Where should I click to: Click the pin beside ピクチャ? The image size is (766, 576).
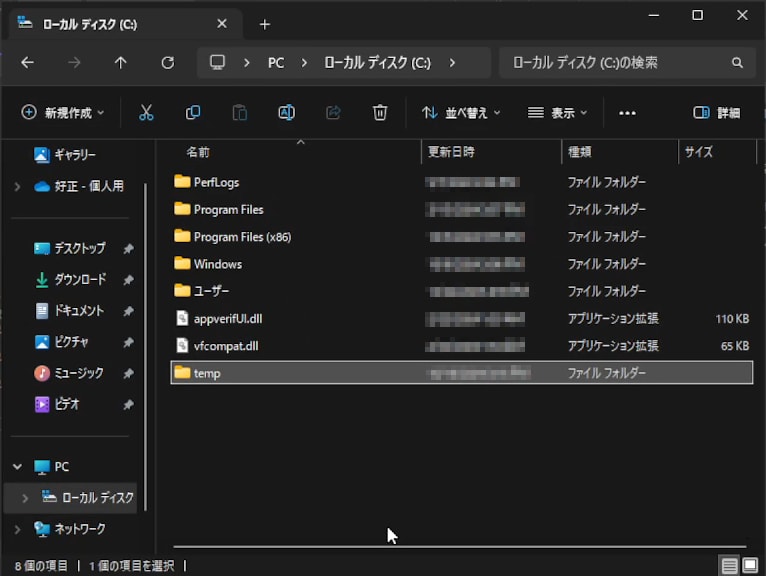pyautogui.click(x=128, y=342)
